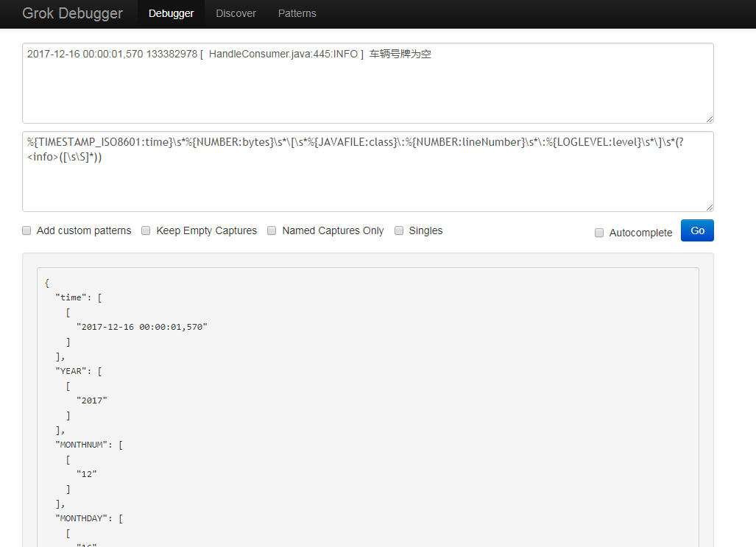Toggle the Keep Empty Captures checkbox
Viewport: 756px width, 547px height.
click(146, 230)
